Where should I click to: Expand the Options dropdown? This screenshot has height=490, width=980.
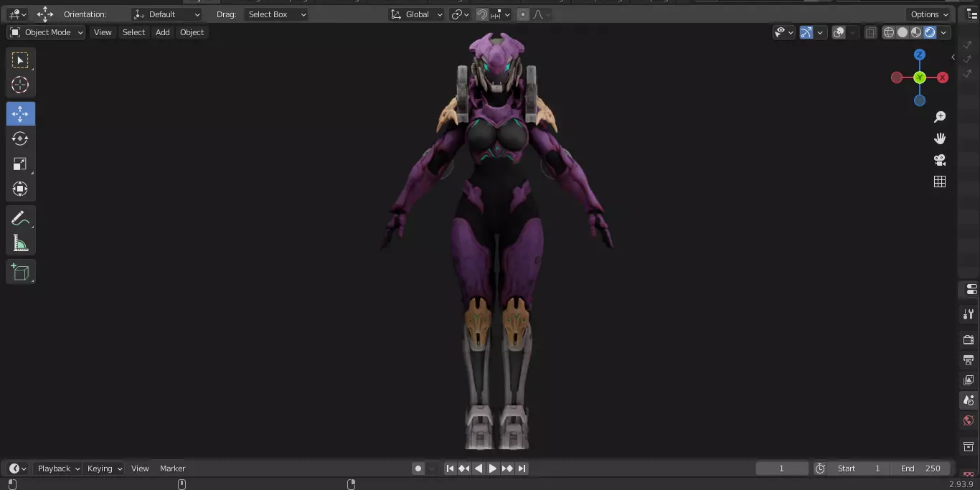click(929, 14)
